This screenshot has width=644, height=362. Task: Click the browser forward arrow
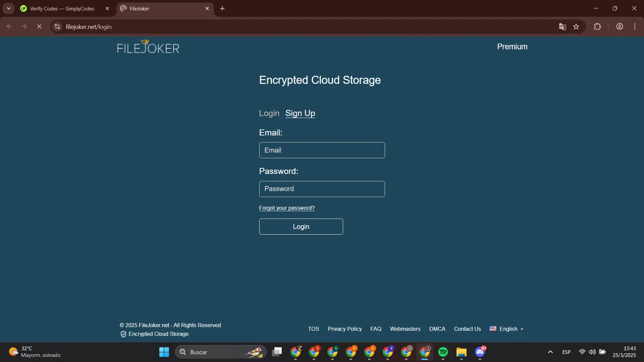24,27
